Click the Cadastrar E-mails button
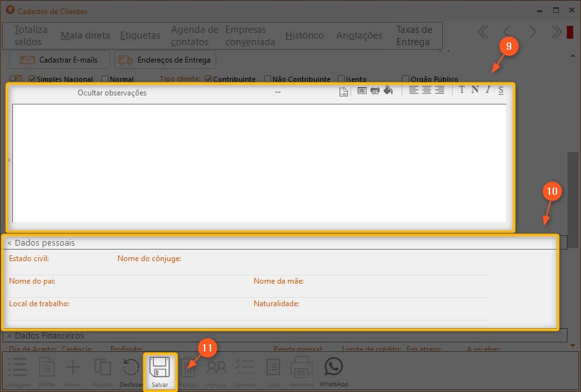Viewport: 581px width, 392px height. 61,60
